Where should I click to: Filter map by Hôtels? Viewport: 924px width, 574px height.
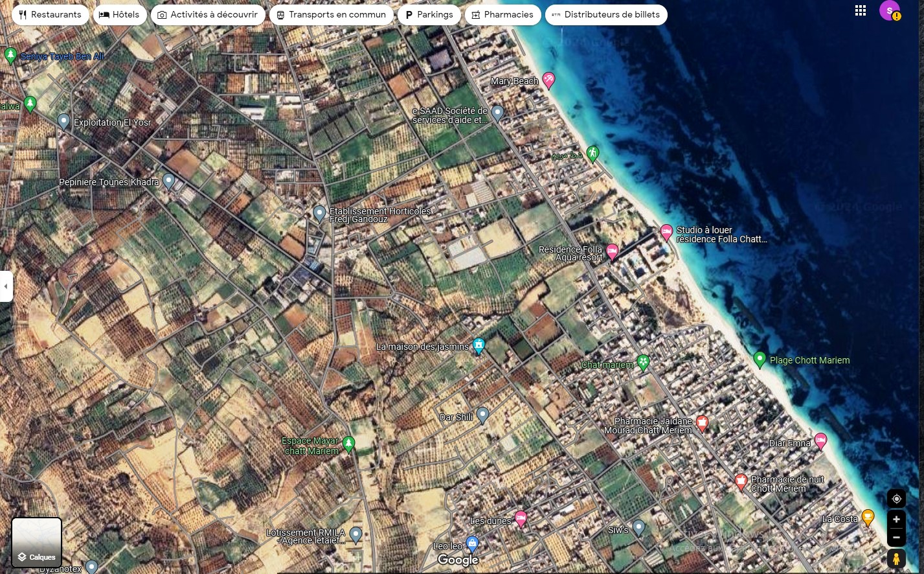120,15
